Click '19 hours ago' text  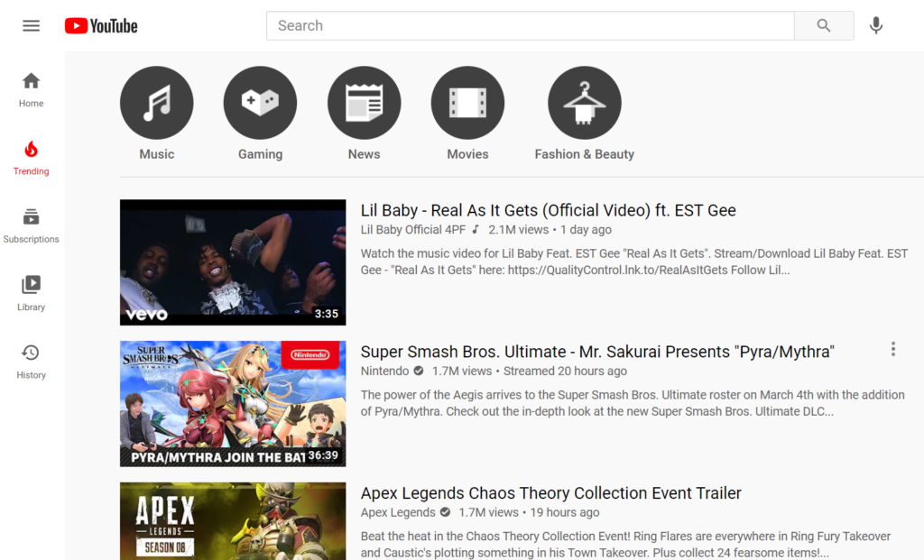coord(565,512)
